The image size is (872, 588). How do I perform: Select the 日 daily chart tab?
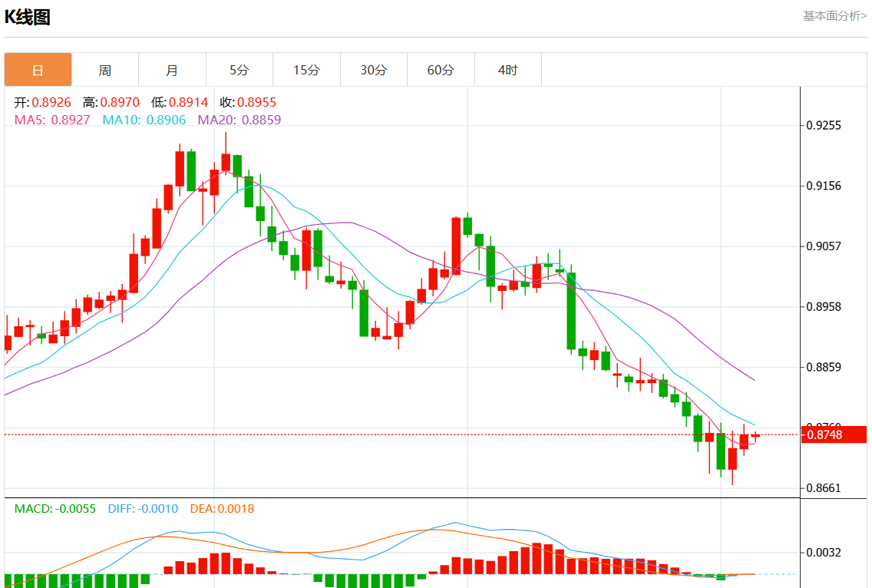click(38, 70)
